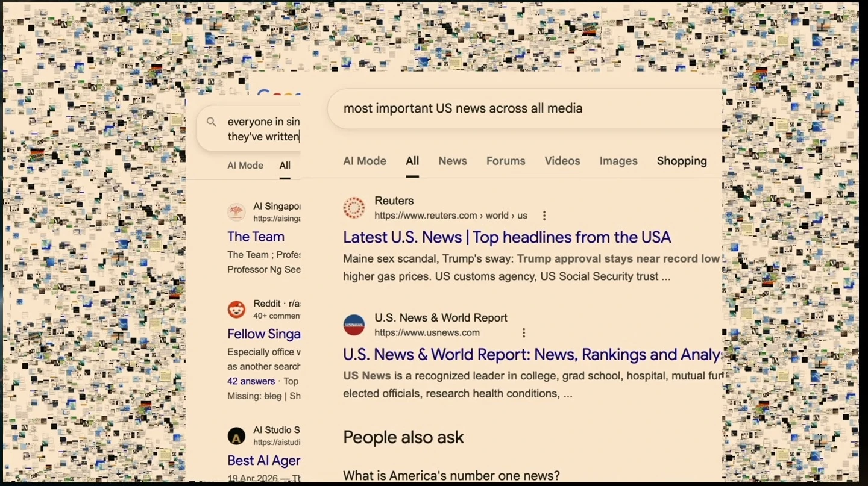Click the AI Singapore favicon in the back window

(x=236, y=212)
